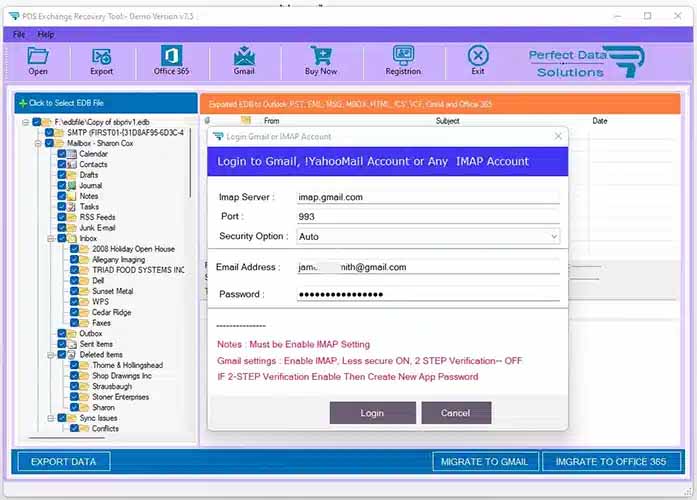The height and width of the screenshot is (500, 697).
Task: Click the MIGRATE TO OFFICE 365 button
Action: pyautogui.click(x=611, y=462)
